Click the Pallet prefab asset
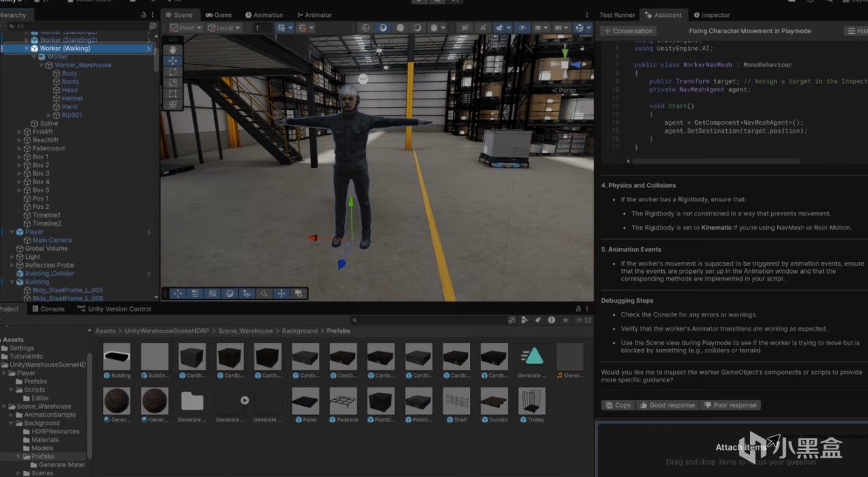 (x=305, y=402)
